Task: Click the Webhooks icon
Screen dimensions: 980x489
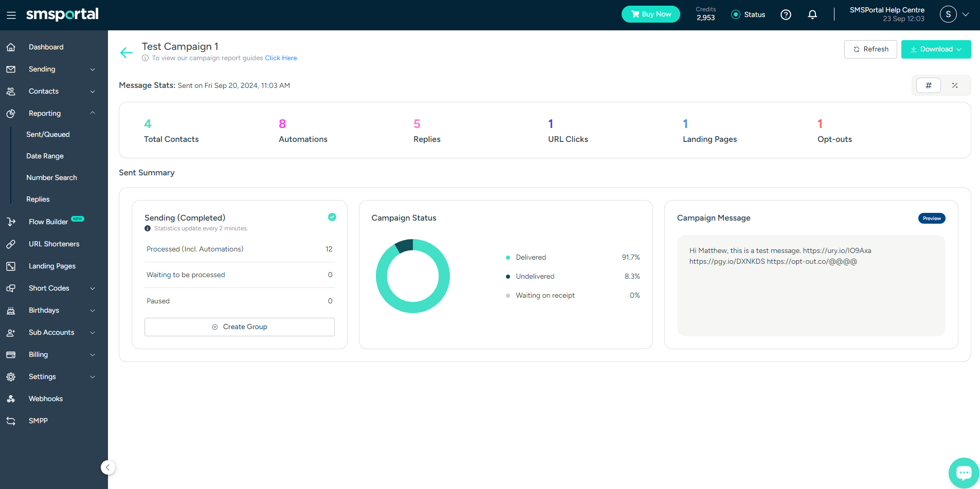Action: 11,399
